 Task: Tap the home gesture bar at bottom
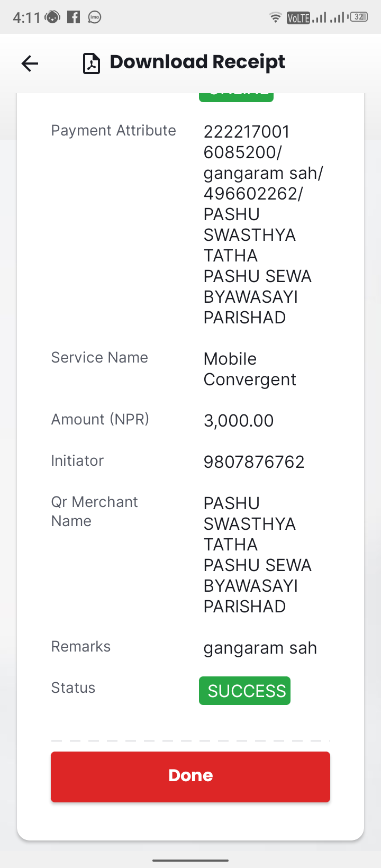click(x=190, y=861)
